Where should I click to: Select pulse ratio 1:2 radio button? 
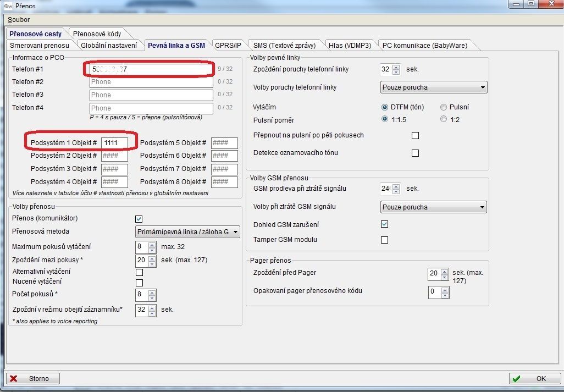tap(444, 119)
